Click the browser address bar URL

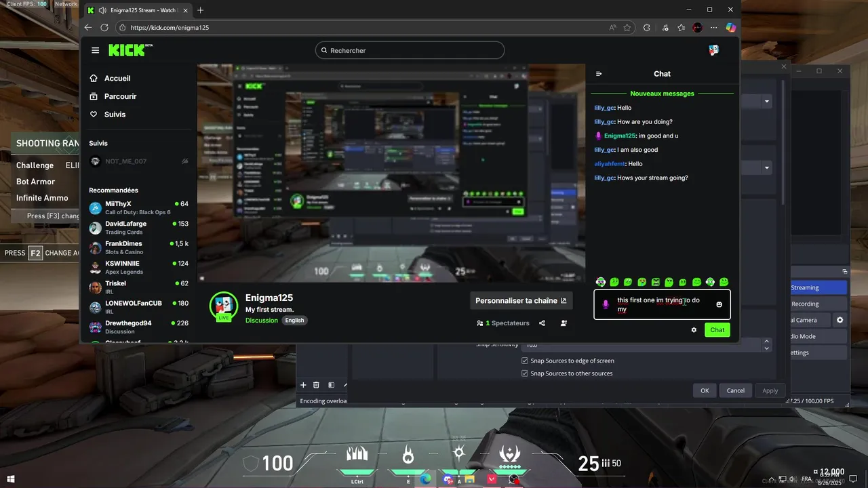[170, 28]
